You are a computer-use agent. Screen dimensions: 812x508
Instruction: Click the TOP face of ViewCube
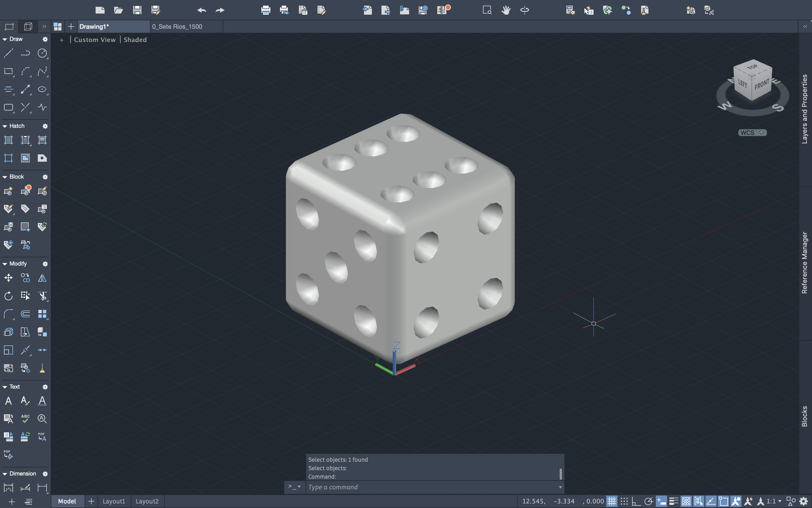[x=753, y=67]
